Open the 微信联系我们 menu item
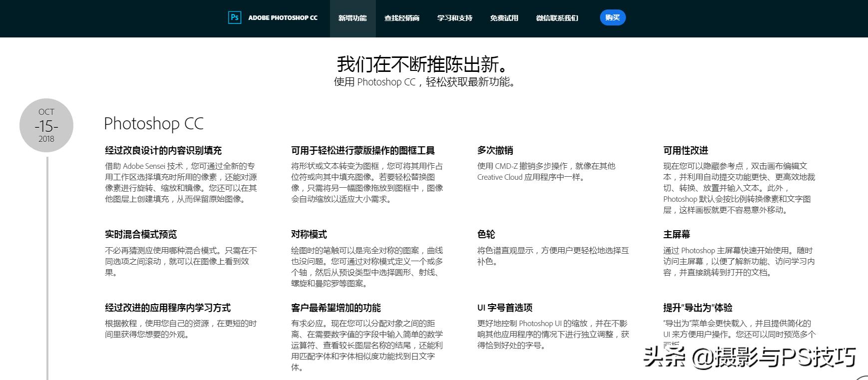The width and height of the screenshot is (868, 380). click(557, 18)
